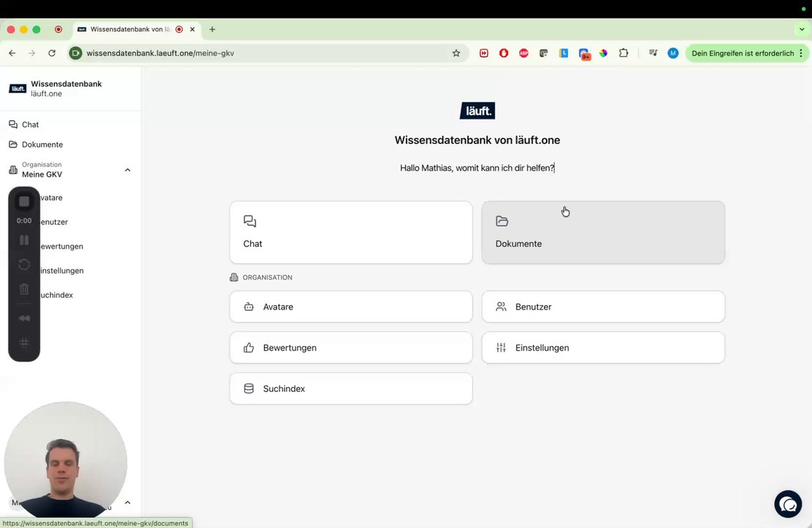The image size is (812, 528).
Task: Click the webcam video bubble of presenter
Action: point(66,461)
